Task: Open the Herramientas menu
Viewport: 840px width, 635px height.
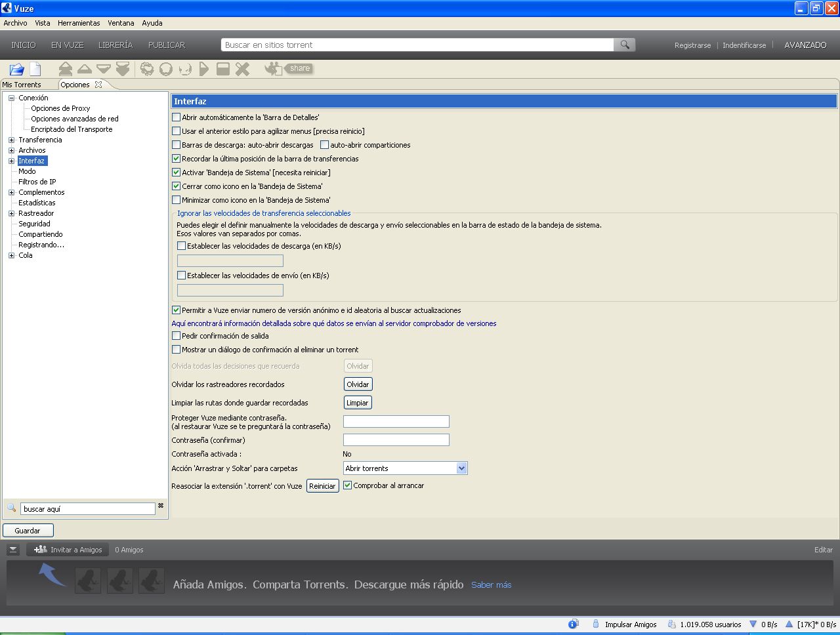Action: [79, 23]
